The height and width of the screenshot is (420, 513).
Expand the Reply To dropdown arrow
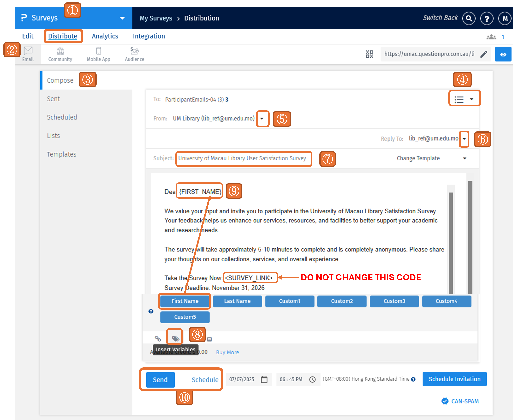tap(464, 139)
